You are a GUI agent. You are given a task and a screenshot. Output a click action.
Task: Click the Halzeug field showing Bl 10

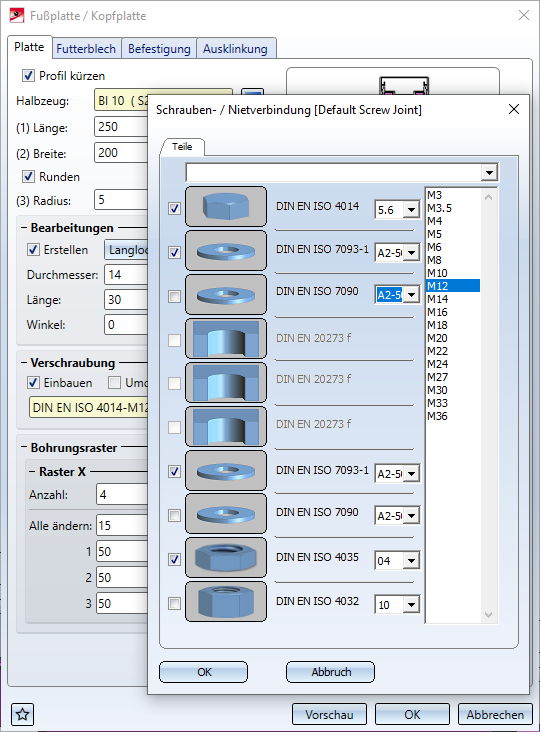121,100
